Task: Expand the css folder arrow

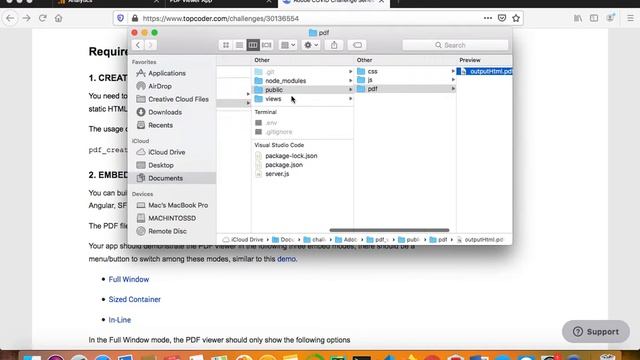Action: 453,71
